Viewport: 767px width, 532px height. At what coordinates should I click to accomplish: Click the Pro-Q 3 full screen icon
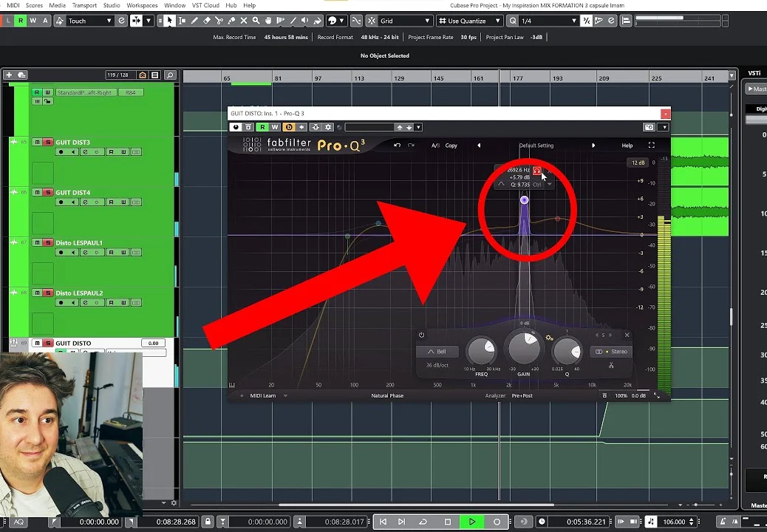(x=651, y=146)
